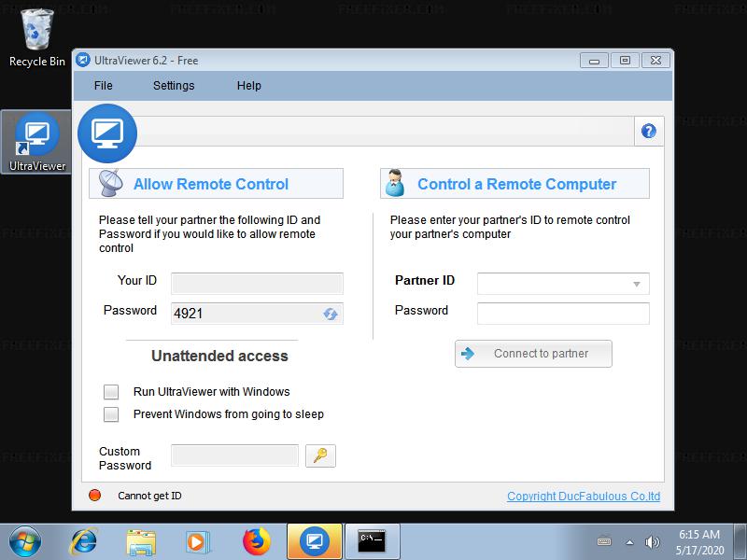Click the large UltraViewer monitor logo

click(x=107, y=133)
